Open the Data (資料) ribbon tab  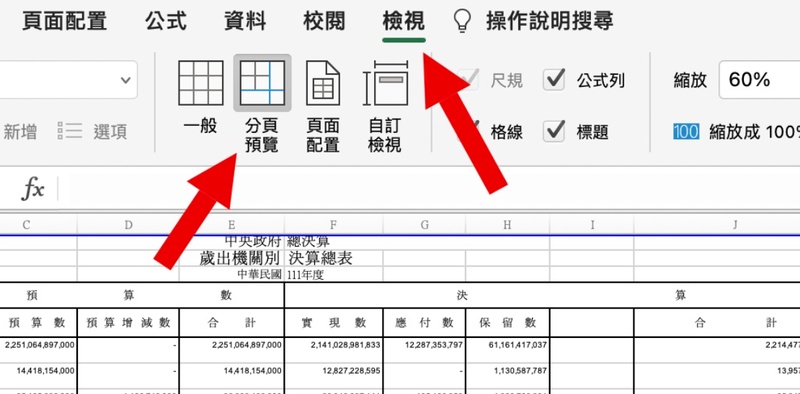coord(245,21)
